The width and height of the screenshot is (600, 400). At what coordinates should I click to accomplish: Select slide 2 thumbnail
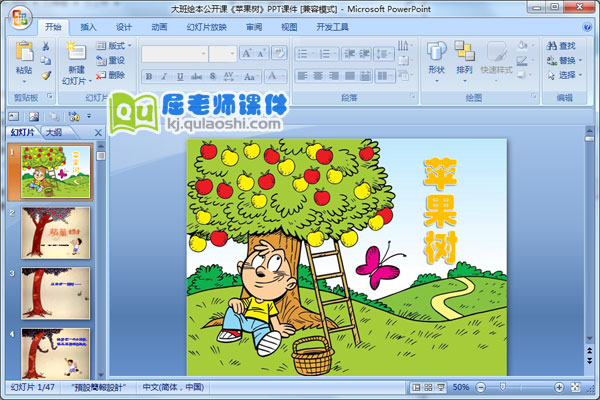click(x=56, y=233)
